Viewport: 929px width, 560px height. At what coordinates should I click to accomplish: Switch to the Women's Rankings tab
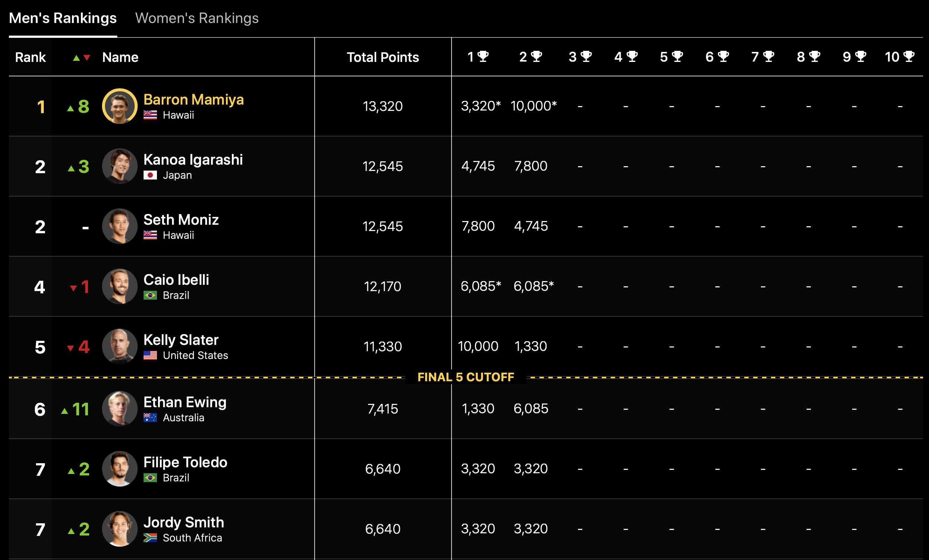pos(197,18)
